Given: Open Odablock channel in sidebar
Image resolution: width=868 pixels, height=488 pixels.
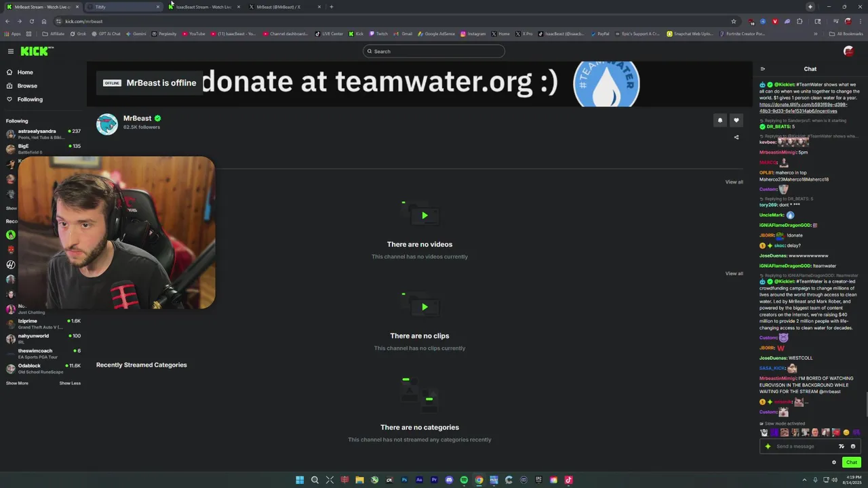Looking at the screenshot, I should tap(43, 368).
